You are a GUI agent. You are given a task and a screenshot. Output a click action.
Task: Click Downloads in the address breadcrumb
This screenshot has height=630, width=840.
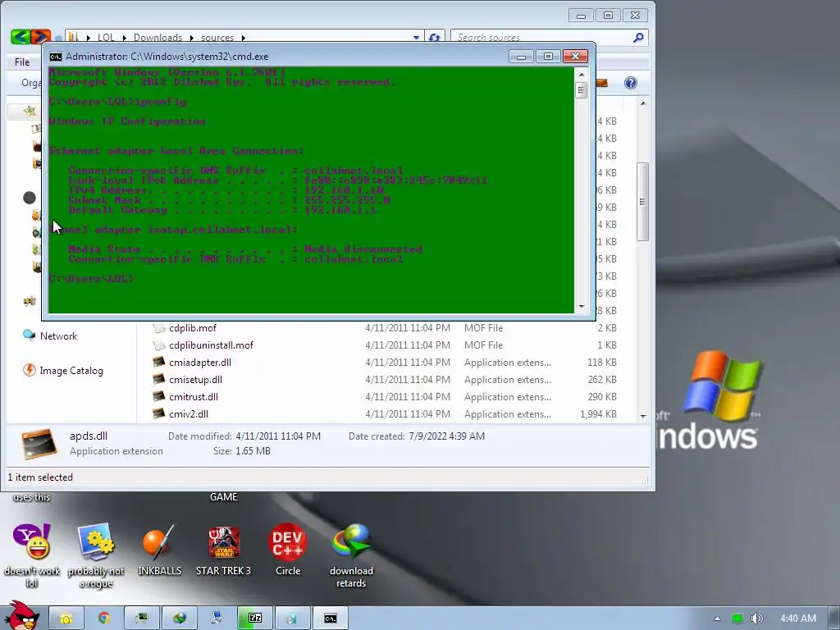pyautogui.click(x=157, y=38)
